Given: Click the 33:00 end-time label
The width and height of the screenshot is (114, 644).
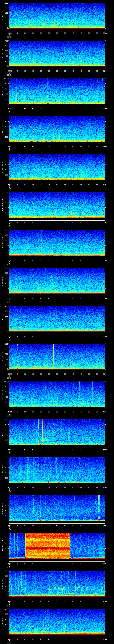Looking at the screenshot, I should coord(105,147).
